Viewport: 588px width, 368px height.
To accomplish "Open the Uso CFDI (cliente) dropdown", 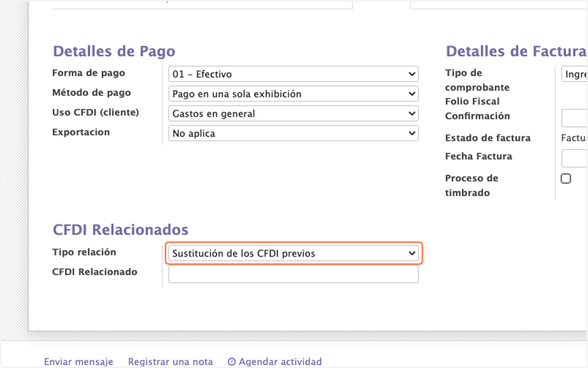I will [x=293, y=114].
